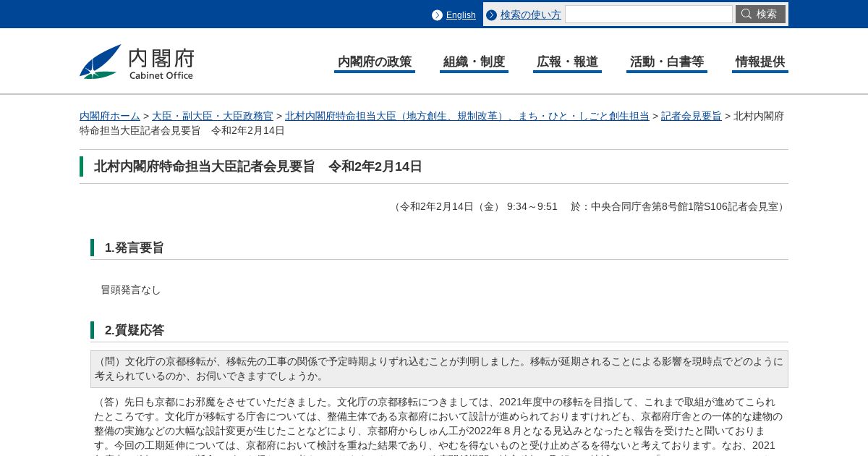Open the 広報・報道 menu

568,62
